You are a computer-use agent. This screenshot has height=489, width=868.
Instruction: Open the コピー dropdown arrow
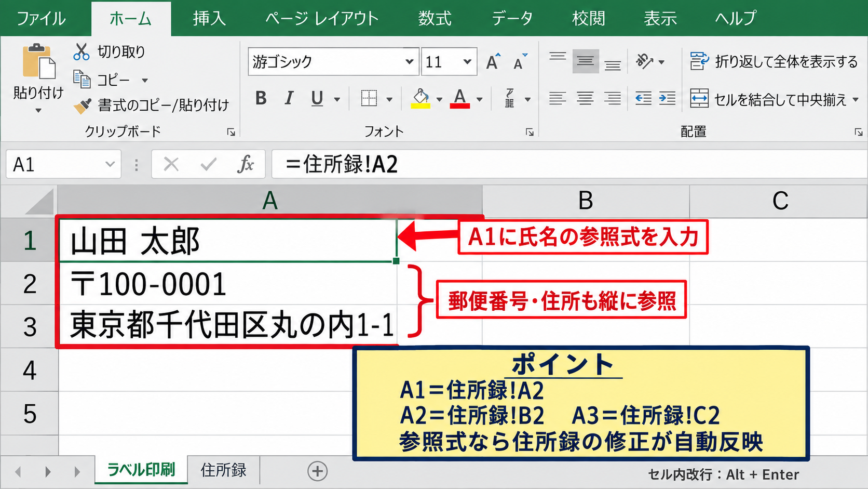[145, 81]
